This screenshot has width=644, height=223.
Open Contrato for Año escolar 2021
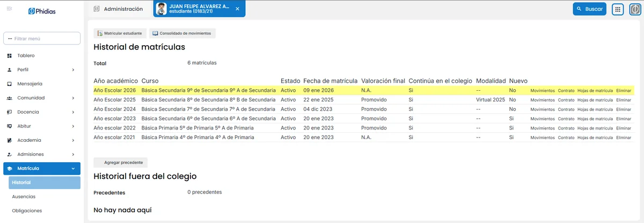tap(566, 138)
